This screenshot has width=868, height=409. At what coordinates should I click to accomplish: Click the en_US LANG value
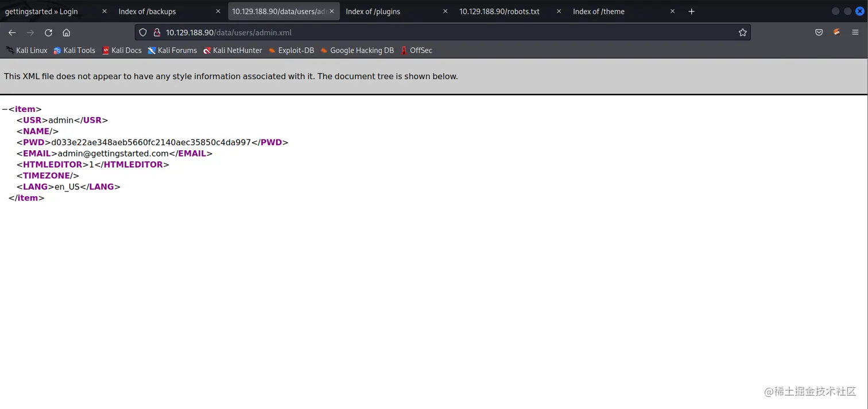[67, 186]
